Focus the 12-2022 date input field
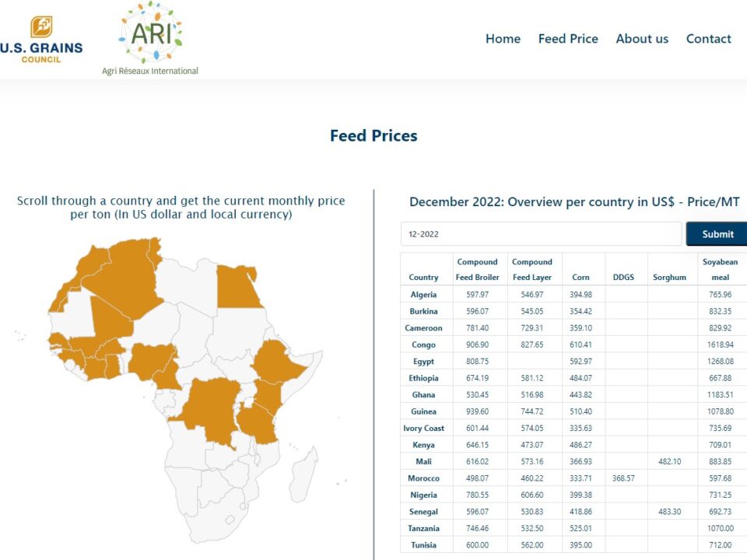The height and width of the screenshot is (560, 747). (542, 234)
